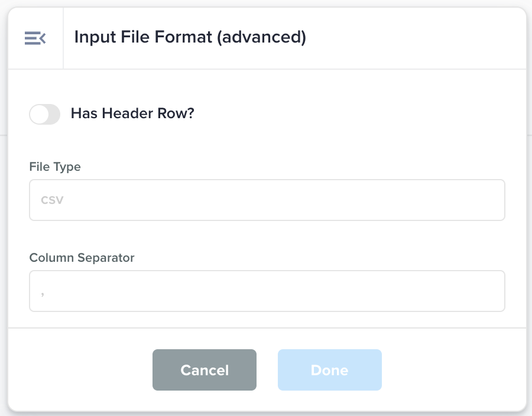Select the "File Type" field label
This screenshot has height=416, width=532.
point(55,167)
